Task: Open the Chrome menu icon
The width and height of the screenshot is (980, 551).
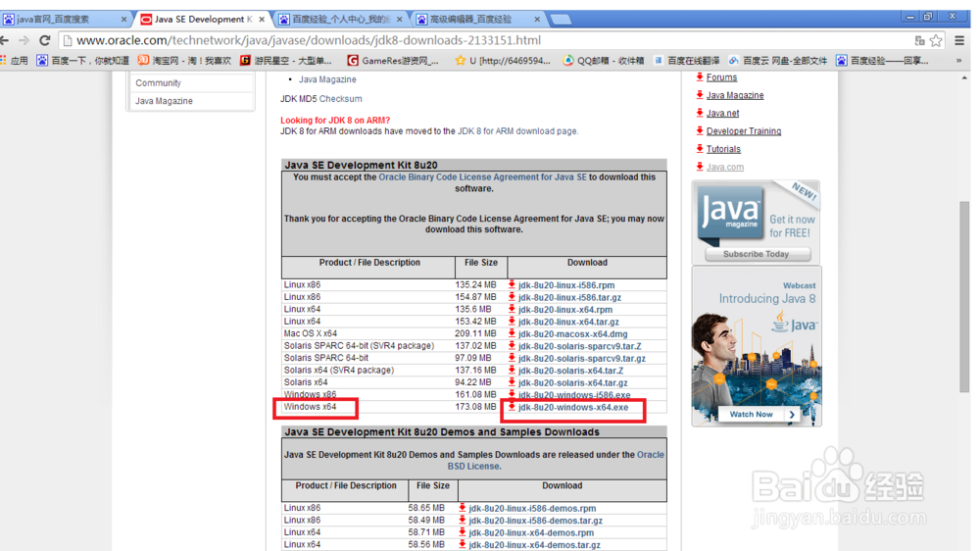Action: pyautogui.click(x=959, y=40)
